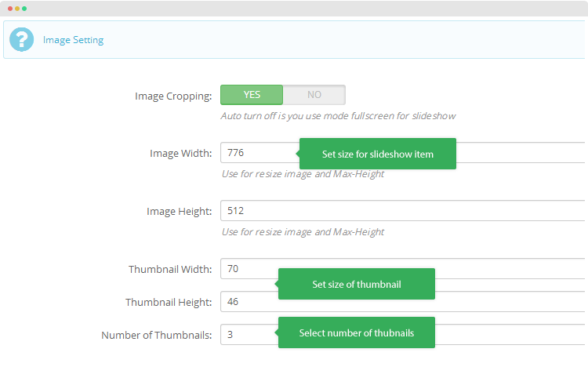Disable image cropping with NO

pyautogui.click(x=314, y=95)
